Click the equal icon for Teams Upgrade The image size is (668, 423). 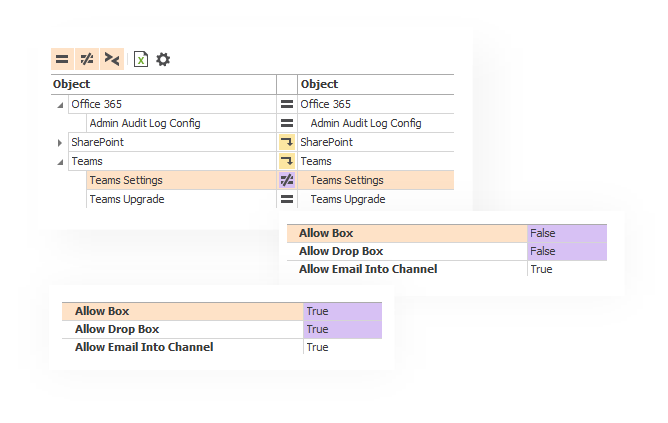tap(287, 199)
